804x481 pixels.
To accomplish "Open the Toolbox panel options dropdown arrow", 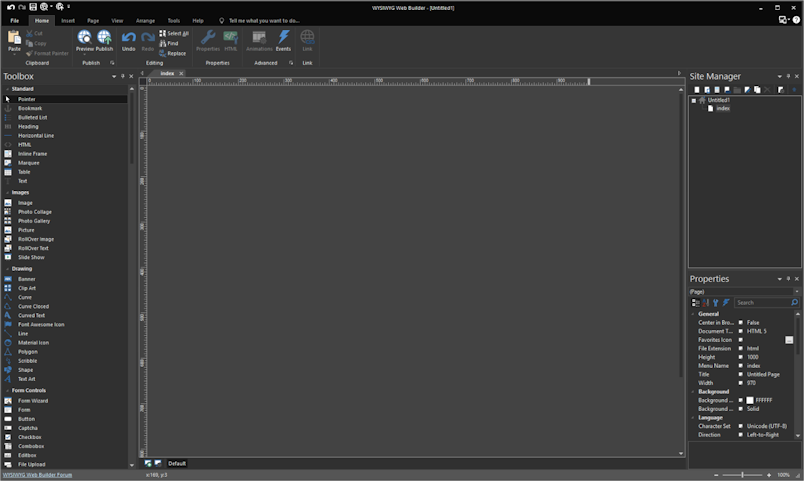I will (114, 76).
